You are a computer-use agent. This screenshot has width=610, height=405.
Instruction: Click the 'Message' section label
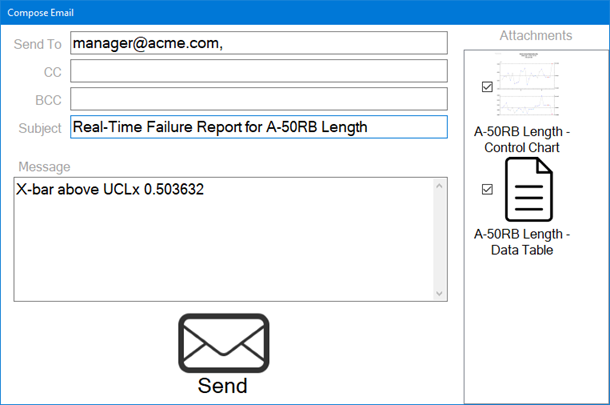click(43, 166)
